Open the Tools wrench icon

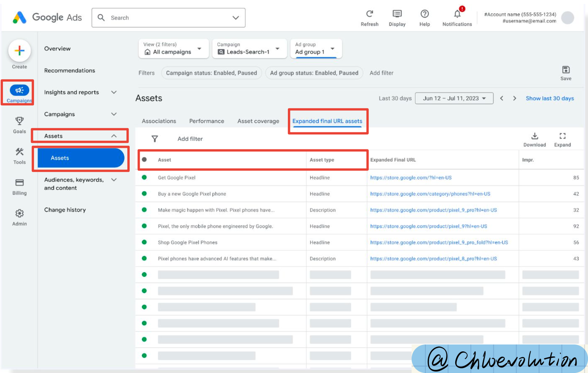[x=19, y=152]
